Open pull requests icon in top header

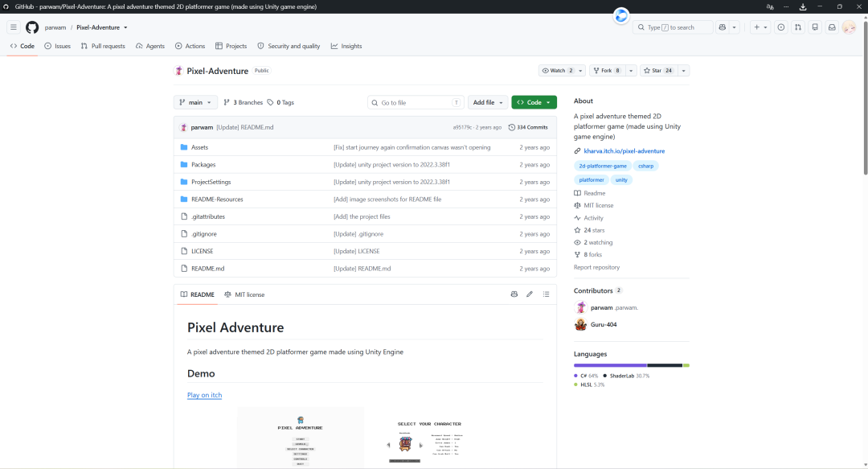[798, 27]
